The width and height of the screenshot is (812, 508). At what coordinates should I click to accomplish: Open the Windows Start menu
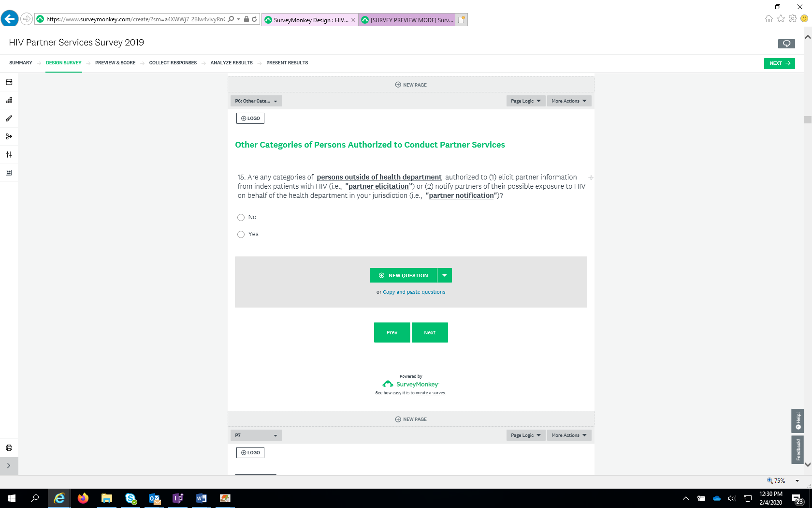pyautogui.click(x=12, y=498)
